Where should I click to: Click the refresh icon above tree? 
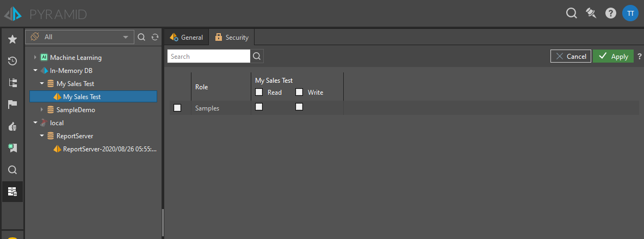point(155,37)
